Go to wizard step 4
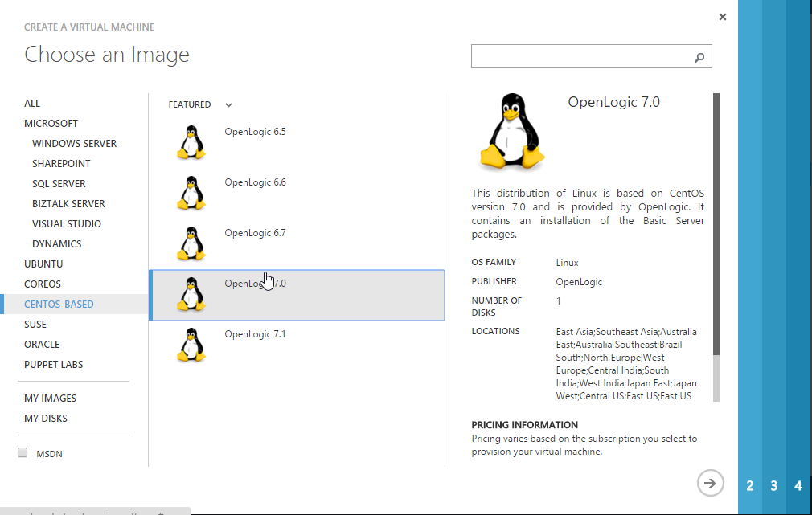Screen dimensions: 812x515 coord(798,486)
